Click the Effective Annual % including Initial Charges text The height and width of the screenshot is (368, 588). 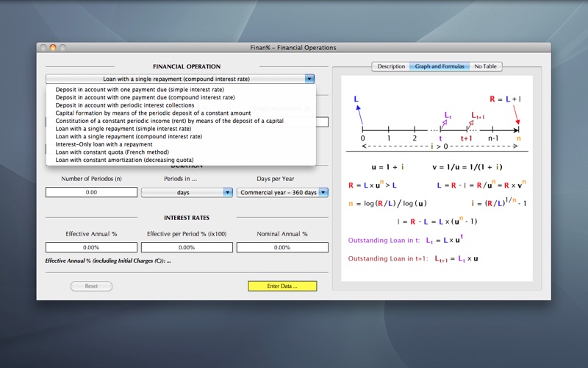[x=108, y=261]
